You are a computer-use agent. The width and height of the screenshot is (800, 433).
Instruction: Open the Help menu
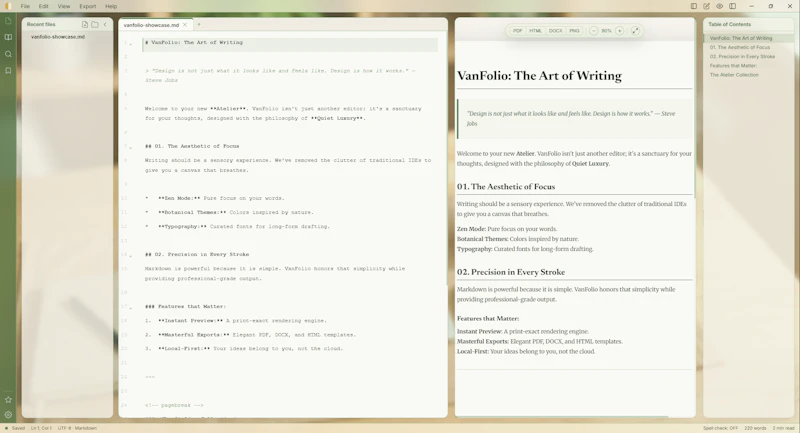point(111,6)
